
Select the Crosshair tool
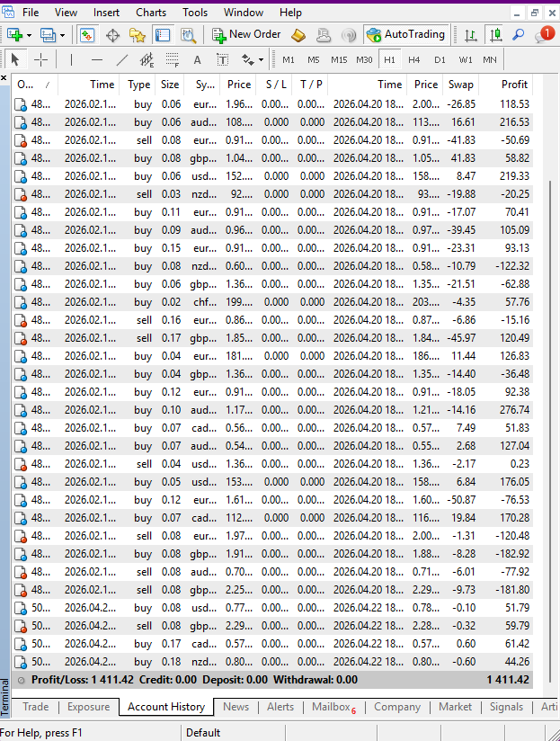pyautogui.click(x=41, y=59)
